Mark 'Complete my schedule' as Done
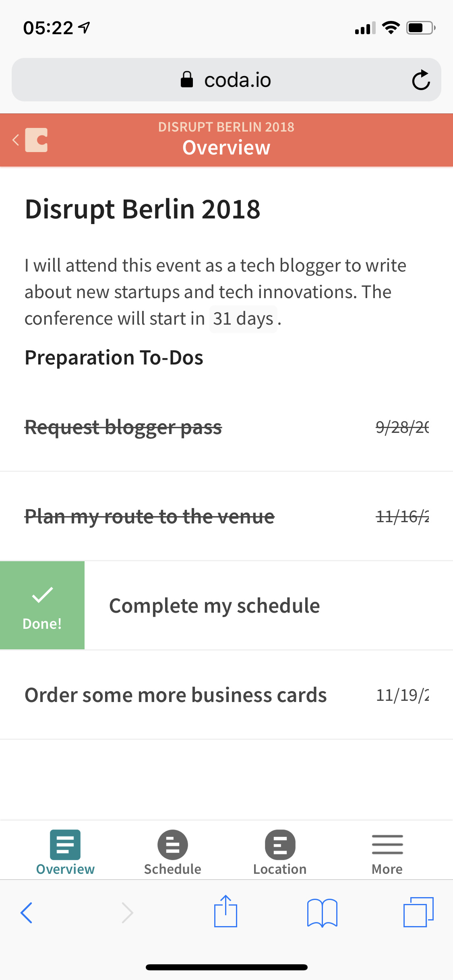Viewport: 453px width, 980px height. pyautogui.click(x=42, y=605)
